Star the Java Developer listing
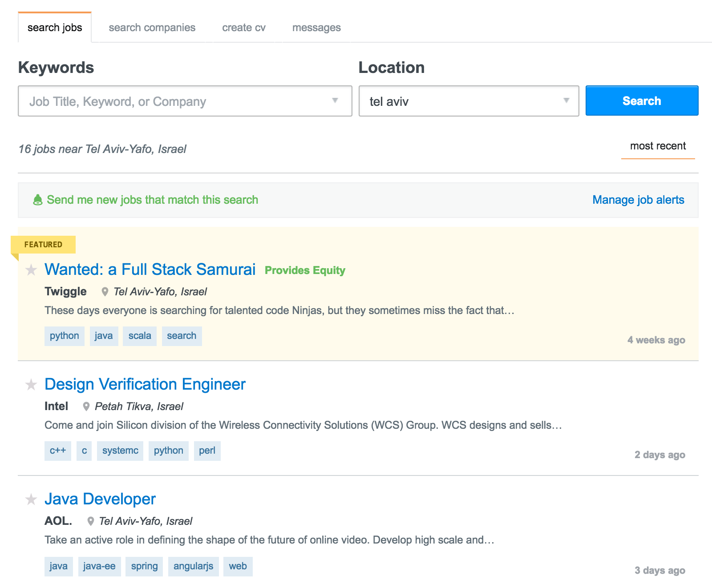Screen dimensions: 712x588 31,499
